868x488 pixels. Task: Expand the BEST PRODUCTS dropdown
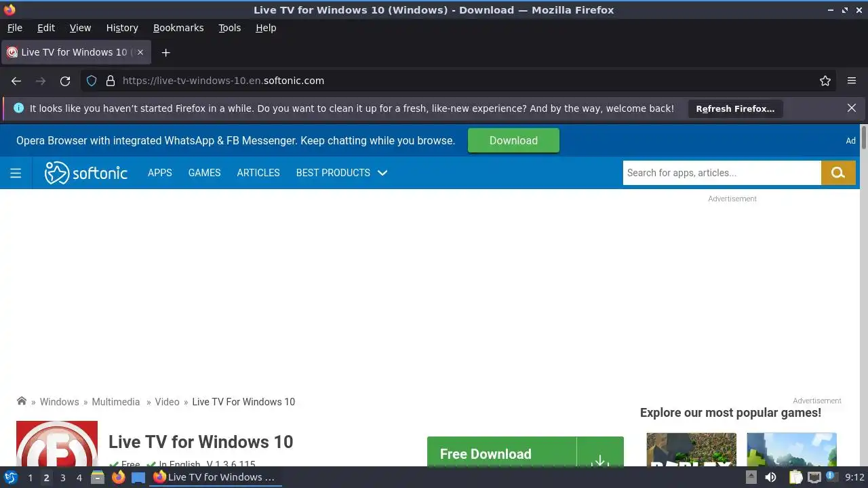(342, 173)
